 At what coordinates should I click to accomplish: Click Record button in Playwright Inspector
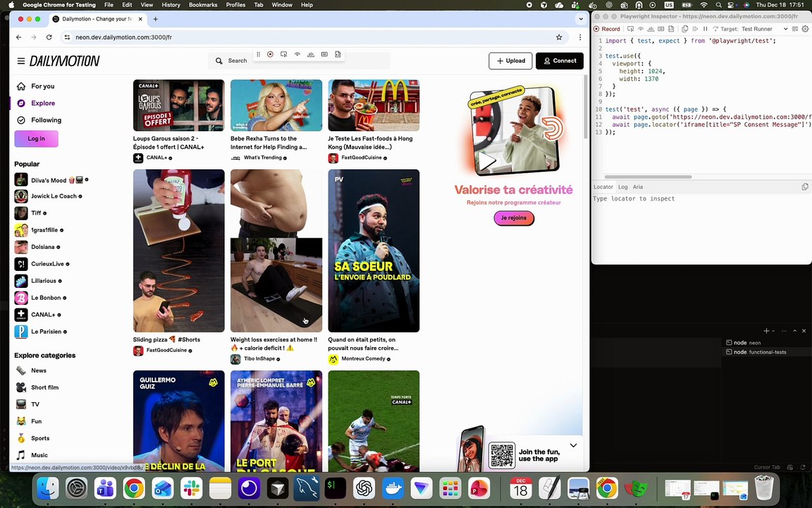pyautogui.click(x=607, y=29)
